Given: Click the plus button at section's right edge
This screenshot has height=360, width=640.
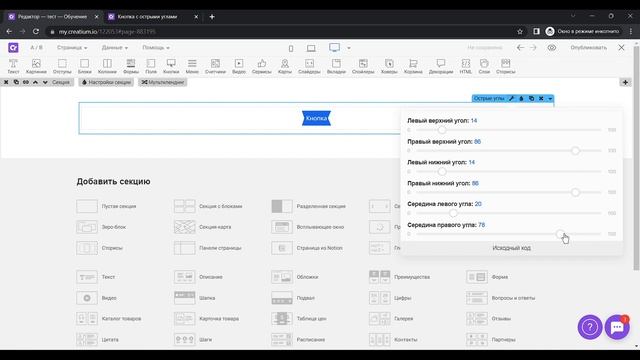Looking at the screenshot, I should point(625,82).
